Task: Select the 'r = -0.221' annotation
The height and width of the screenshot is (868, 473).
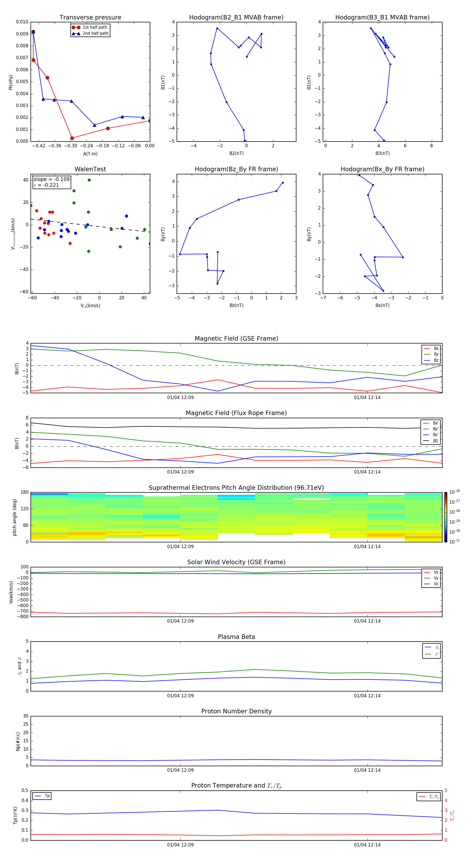Action: [x=47, y=185]
